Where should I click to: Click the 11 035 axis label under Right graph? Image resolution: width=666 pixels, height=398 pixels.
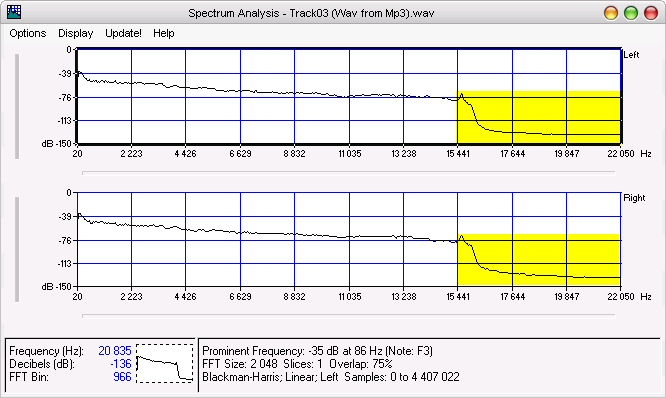coord(350,296)
